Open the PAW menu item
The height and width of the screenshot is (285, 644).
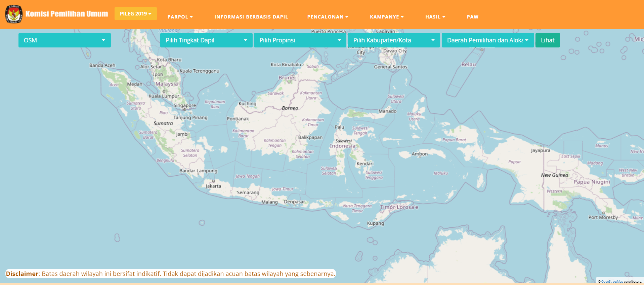pyautogui.click(x=472, y=17)
